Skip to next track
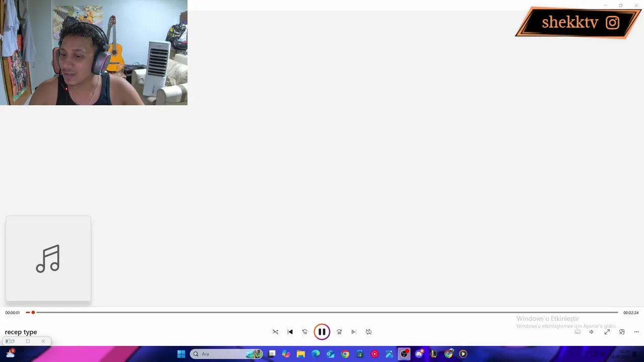 coord(354,332)
